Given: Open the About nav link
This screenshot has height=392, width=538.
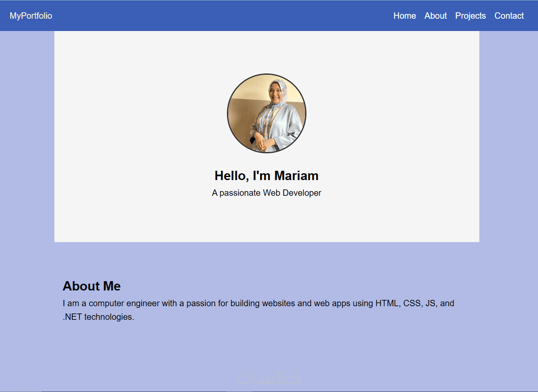Looking at the screenshot, I should [x=436, y=16].
